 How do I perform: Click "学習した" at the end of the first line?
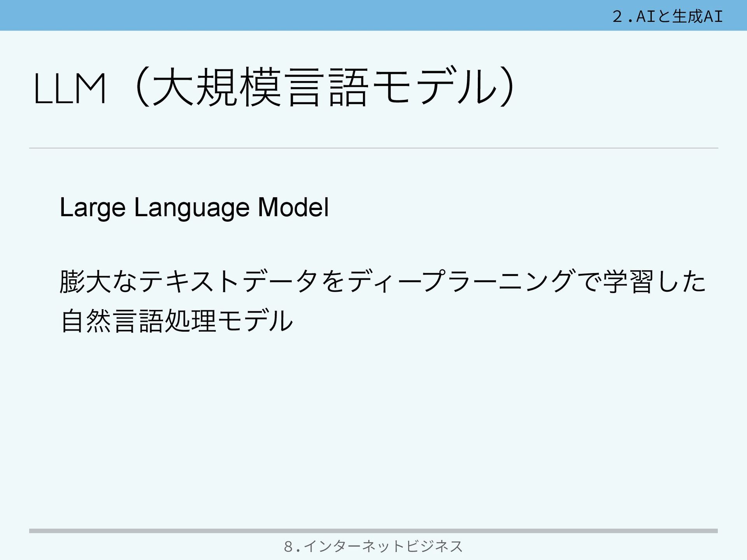(x=654, y=282)
